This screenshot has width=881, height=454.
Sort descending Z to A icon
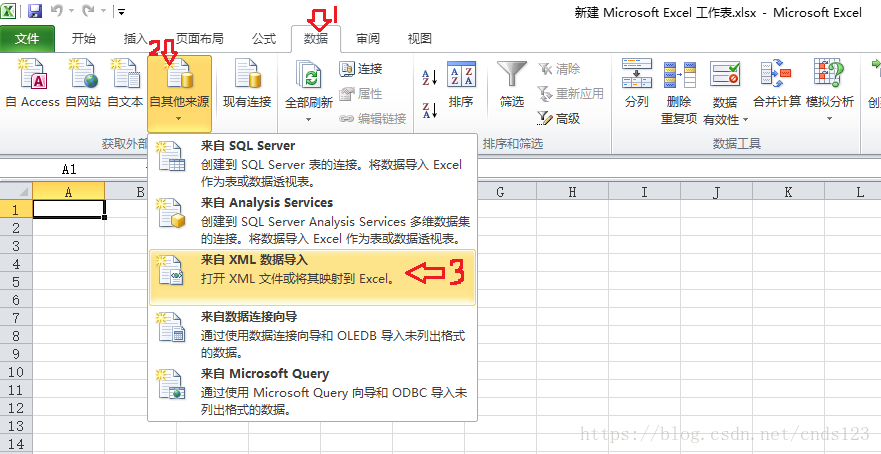[x=430, y=110]
